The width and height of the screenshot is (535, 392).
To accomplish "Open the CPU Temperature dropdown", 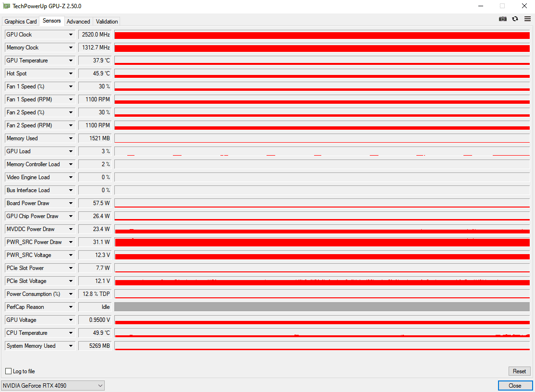I will point(71,332).
